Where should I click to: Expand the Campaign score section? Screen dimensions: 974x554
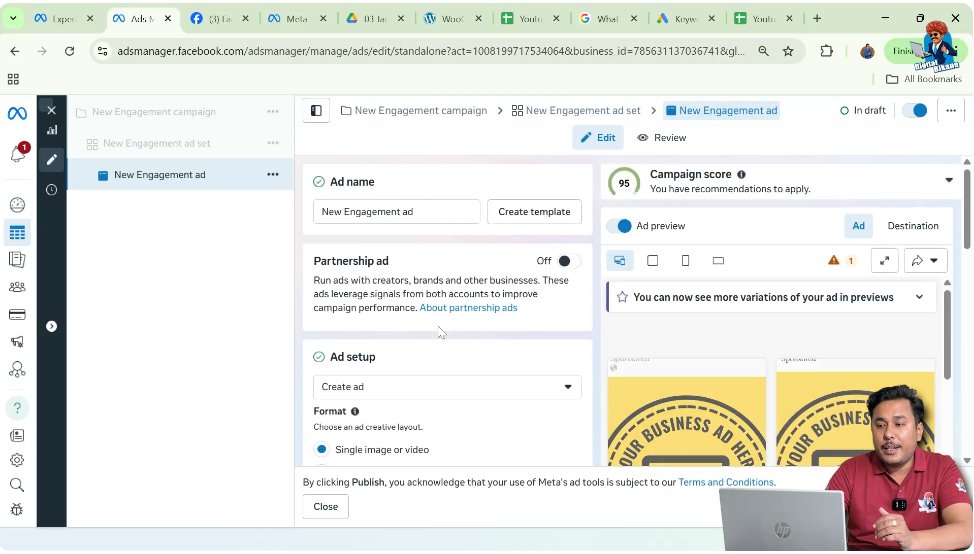pos(948,181)
